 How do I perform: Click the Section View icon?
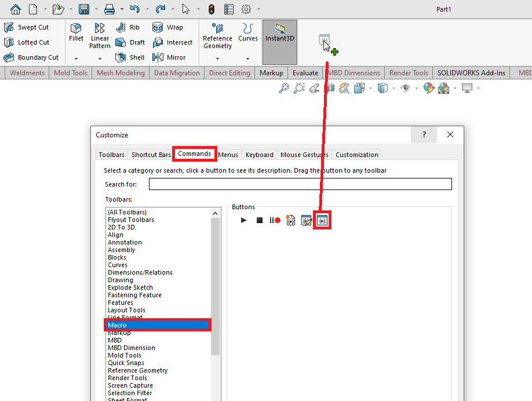pos(330,88)
